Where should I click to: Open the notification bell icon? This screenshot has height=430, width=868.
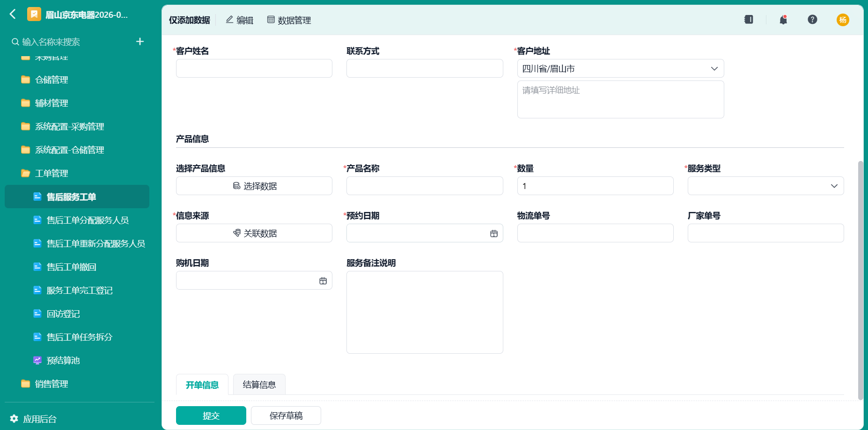(783, 20)
